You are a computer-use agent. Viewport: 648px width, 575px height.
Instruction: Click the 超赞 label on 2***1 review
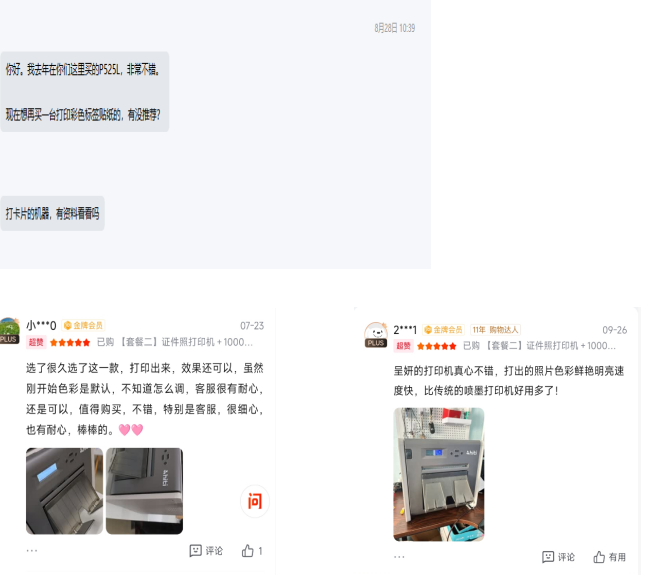(x=403, y=346)
